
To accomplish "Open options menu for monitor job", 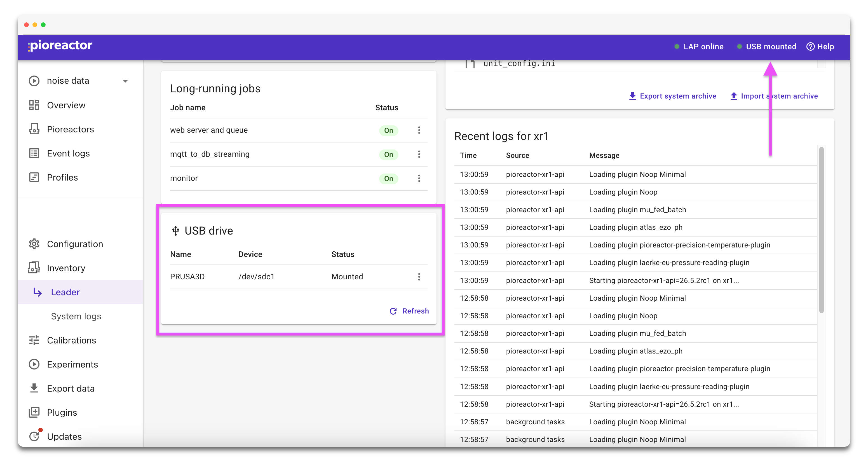I will (419, 178).
